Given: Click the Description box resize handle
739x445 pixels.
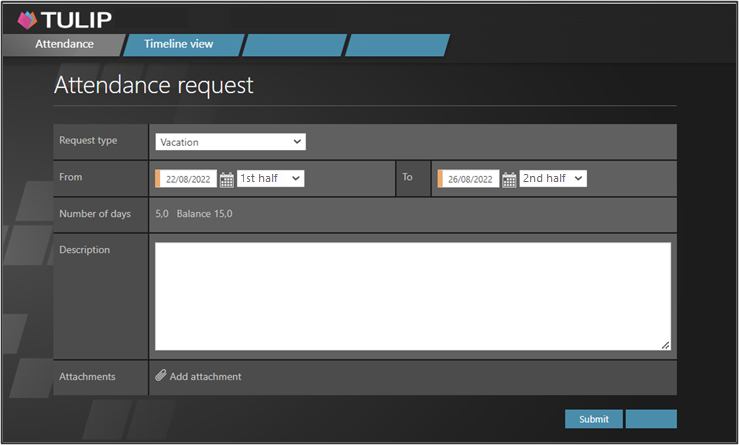Looking at the screenshot, I should point(665,345).
